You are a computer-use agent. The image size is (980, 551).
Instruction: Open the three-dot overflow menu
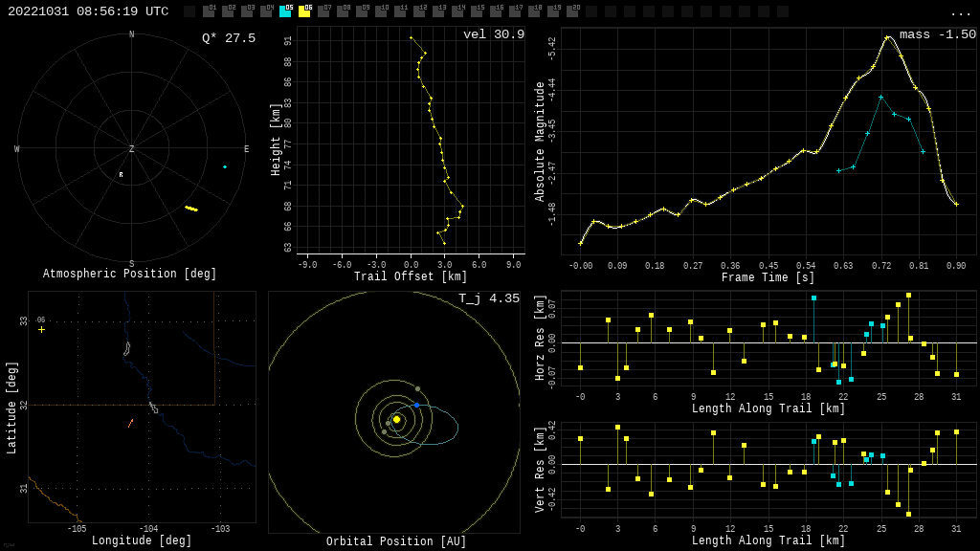click(x=960, y=12)
